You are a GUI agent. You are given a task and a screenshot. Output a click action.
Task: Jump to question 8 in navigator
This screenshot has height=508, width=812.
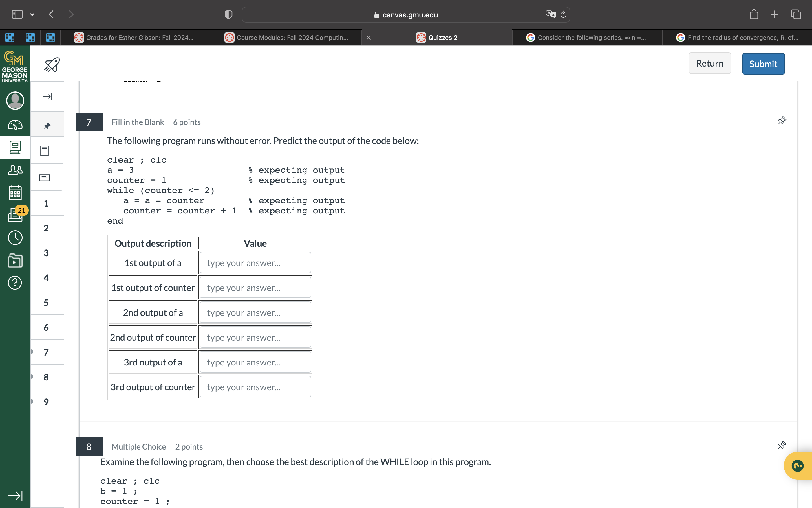pos(46,377)
